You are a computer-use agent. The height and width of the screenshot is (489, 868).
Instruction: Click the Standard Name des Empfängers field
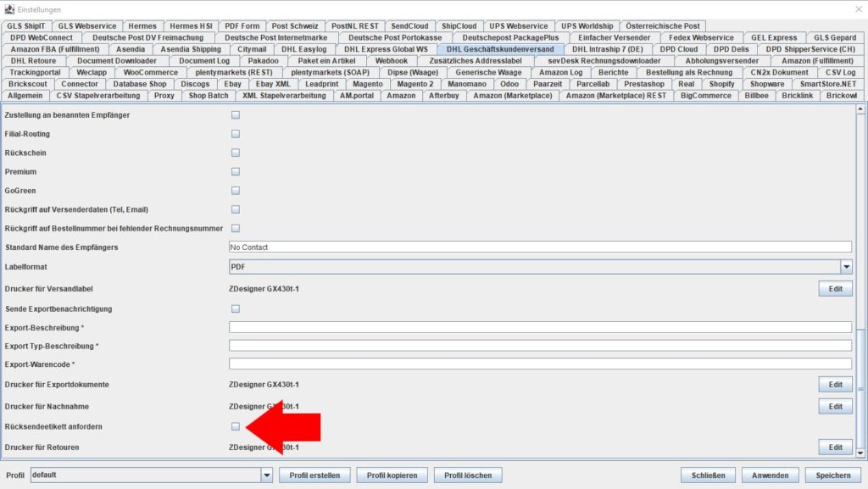click(x=540, y=247)
